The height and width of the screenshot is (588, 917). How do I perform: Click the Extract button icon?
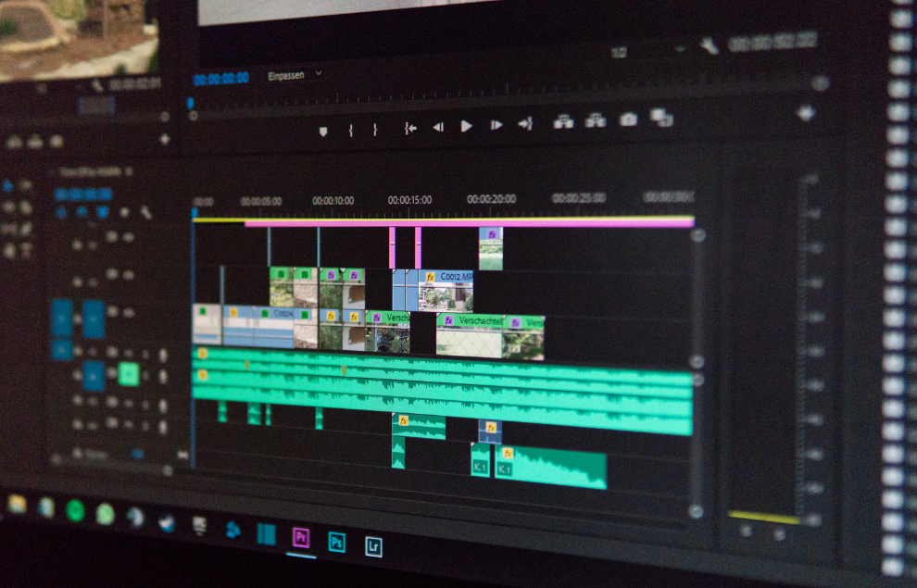(x=596, y=120)
